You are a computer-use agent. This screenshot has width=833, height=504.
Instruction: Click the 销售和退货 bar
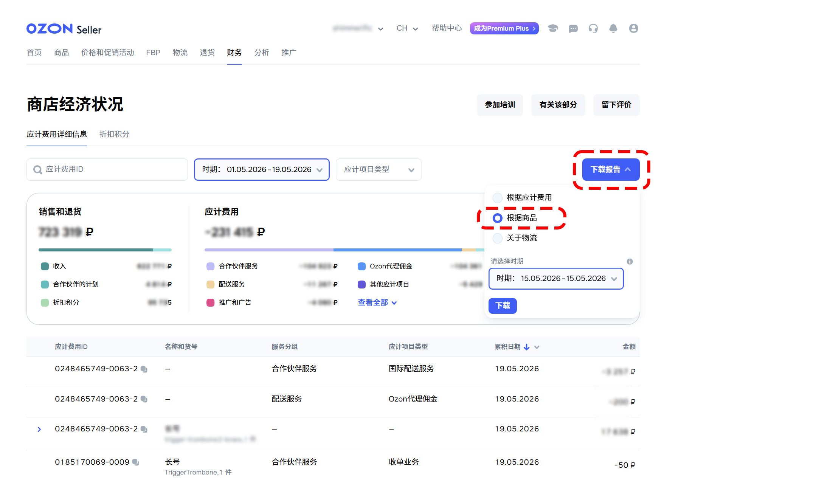point(105,250)
